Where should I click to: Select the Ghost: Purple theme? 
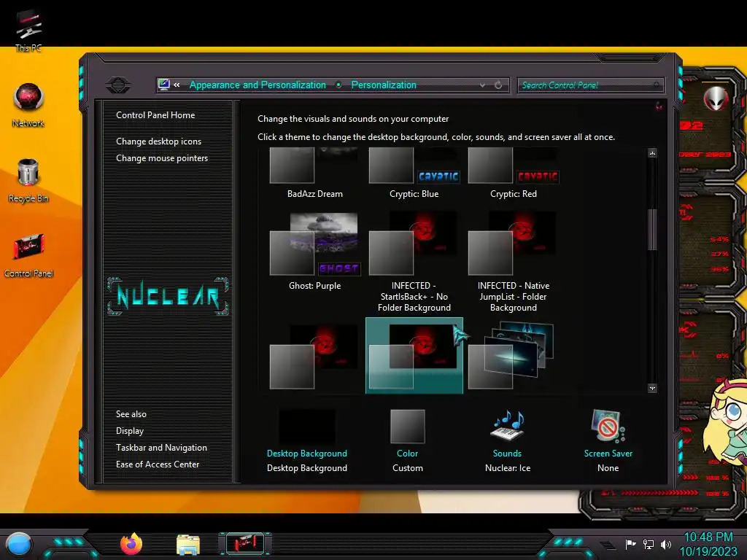(315, 252)
